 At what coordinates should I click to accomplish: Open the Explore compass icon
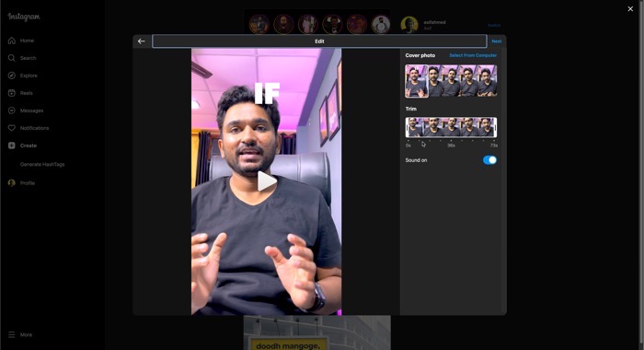pos(11,76)
